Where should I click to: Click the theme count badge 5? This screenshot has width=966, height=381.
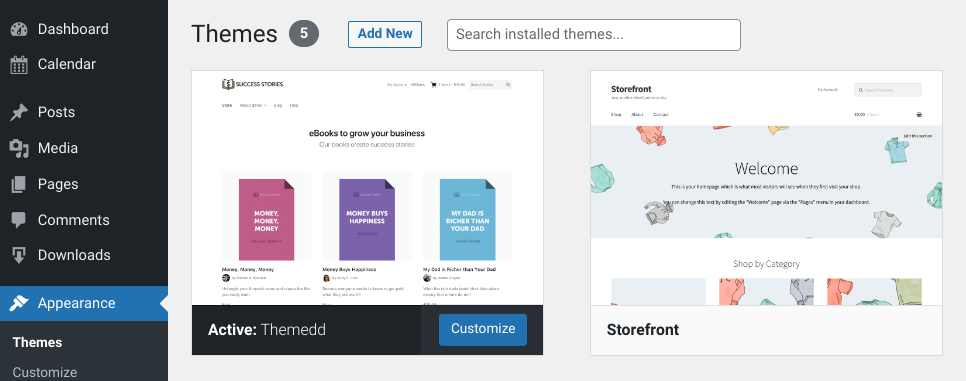pyautogui.click(x=304, y=34)
